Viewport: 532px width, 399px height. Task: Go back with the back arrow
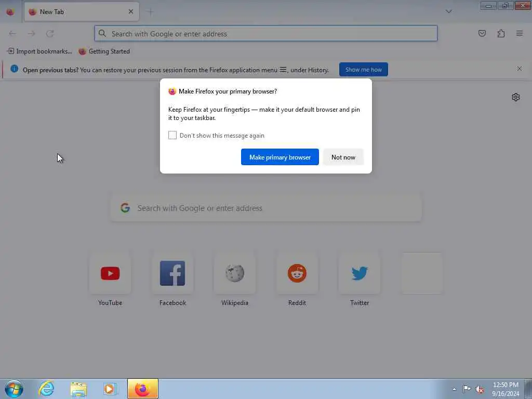(12, 33)
